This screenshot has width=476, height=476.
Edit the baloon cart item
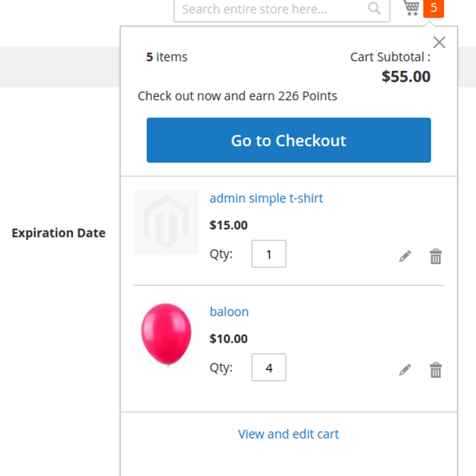pyautogui.click(x=405, y=370)
